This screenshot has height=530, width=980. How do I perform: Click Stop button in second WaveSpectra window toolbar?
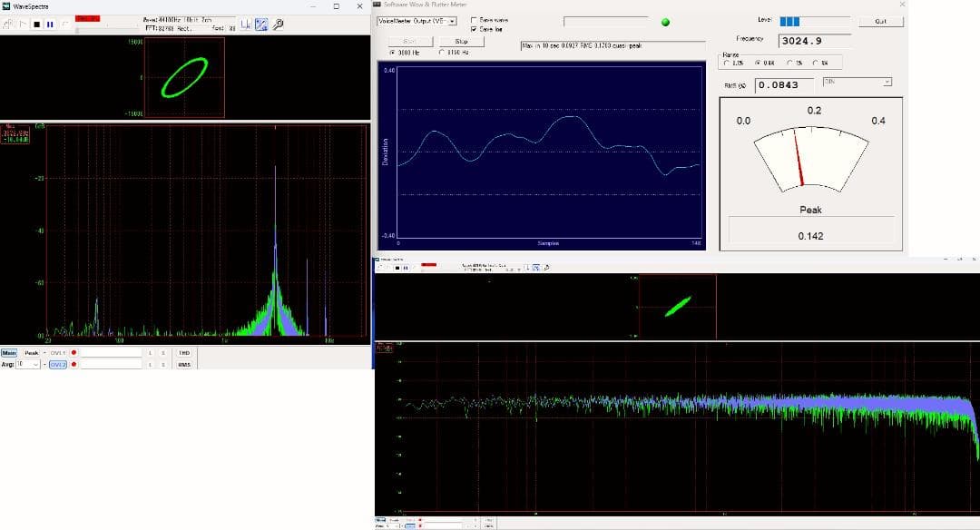pyautogui.click(x=397, y=268)
